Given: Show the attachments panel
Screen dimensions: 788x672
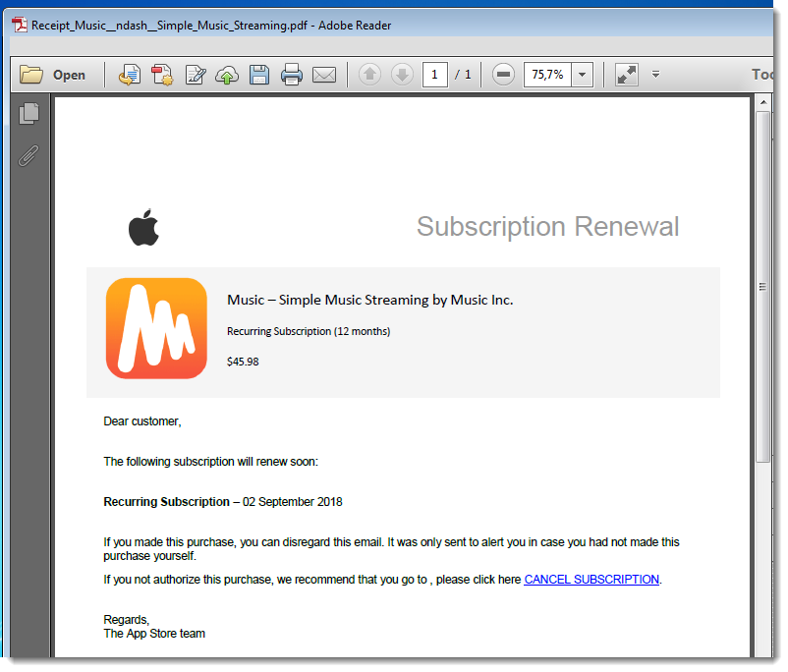Looking at the screenshot, I should point(28,156).
